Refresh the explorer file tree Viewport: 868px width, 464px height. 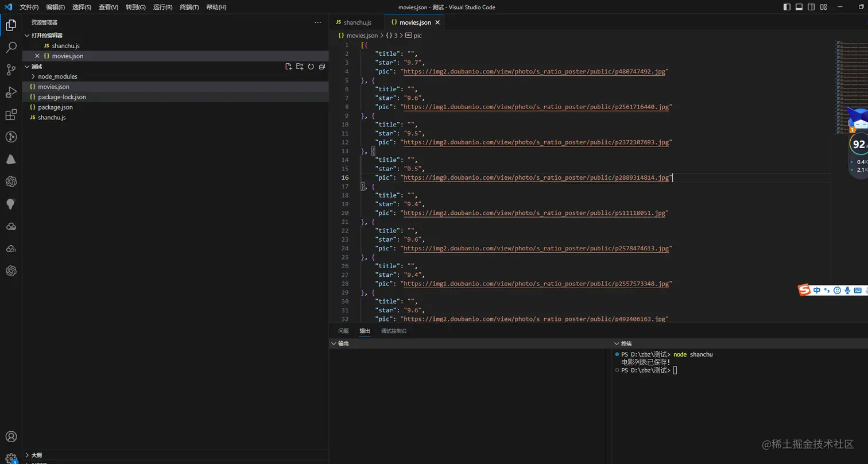(311, 67)
